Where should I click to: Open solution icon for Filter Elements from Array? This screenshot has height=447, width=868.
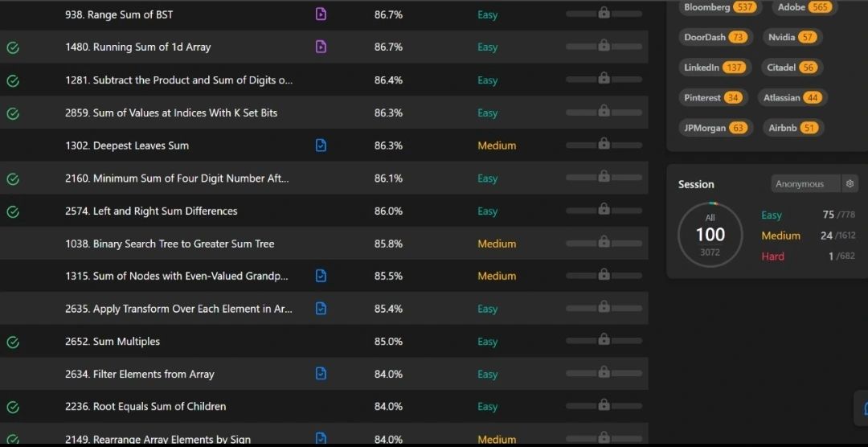321,373
